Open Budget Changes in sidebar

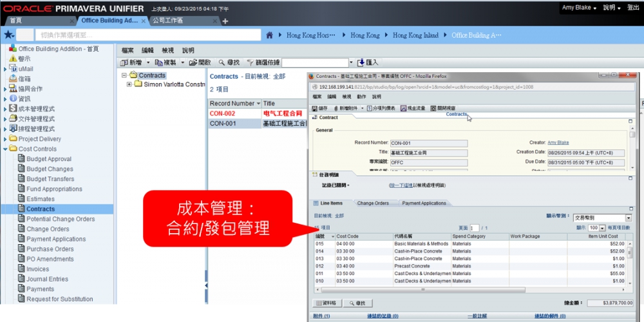[50, 169]
